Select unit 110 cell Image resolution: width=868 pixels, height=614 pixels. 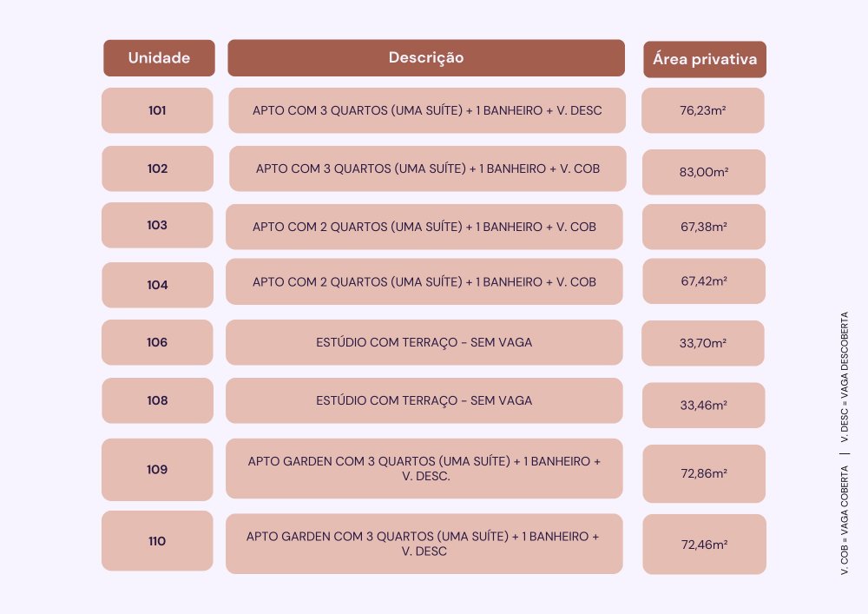click(x=157, y=541)
